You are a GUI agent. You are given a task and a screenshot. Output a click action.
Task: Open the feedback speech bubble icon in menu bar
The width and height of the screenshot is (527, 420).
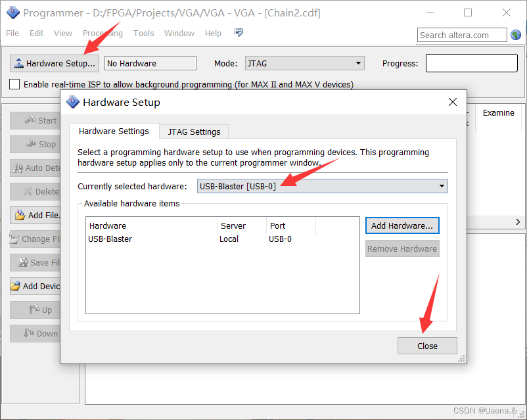239,33
